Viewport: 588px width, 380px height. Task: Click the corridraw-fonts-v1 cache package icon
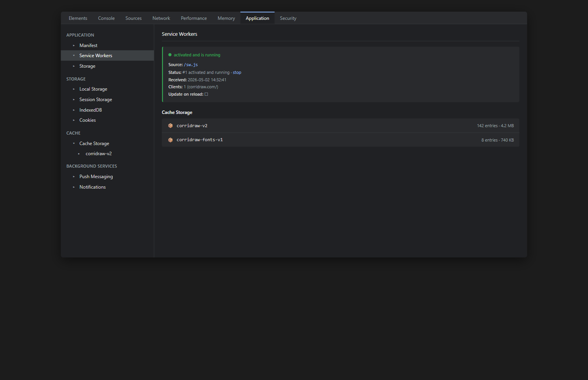(170, 140)
